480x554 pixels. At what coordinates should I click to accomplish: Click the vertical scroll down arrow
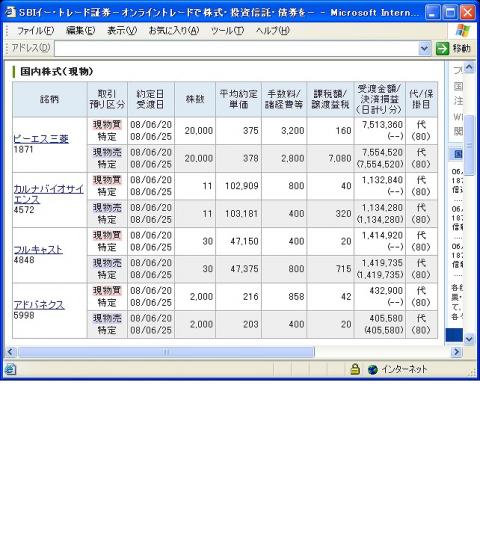tap(469, 339)
